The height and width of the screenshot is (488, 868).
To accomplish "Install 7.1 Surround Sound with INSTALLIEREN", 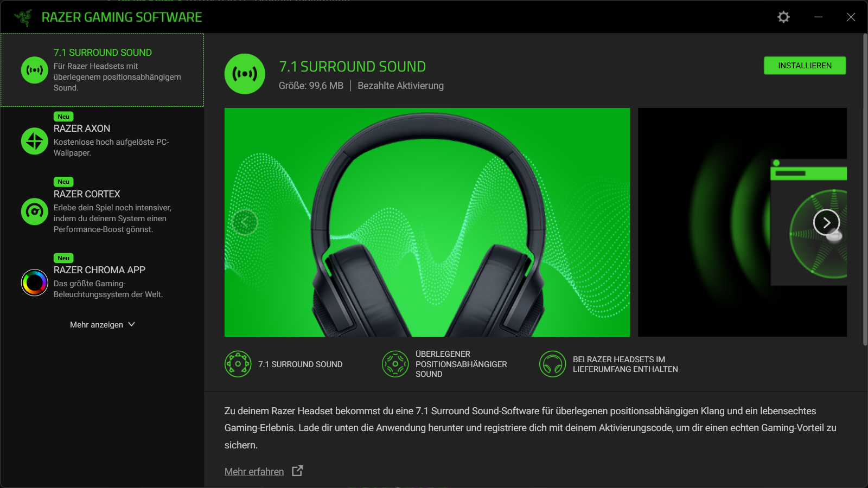I will pos(805,66).
